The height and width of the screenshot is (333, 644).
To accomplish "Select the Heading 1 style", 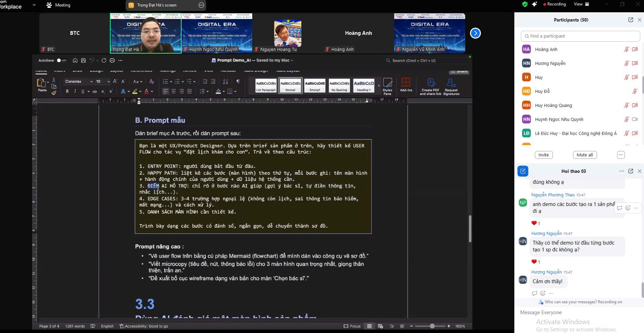I will tap(364, 85).
